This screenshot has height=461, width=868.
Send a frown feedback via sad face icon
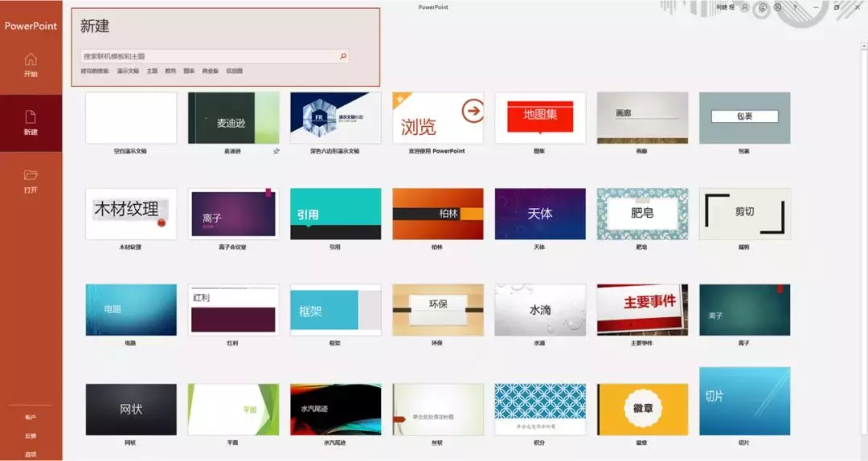pos(778,7)
